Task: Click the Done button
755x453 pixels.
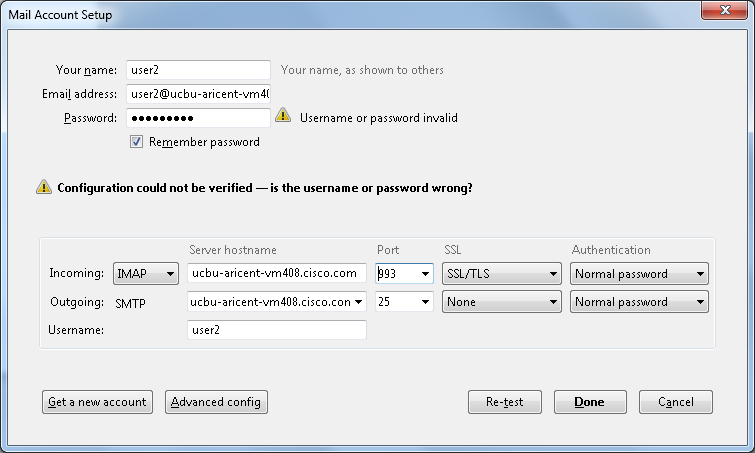Action: coord(589,402)
